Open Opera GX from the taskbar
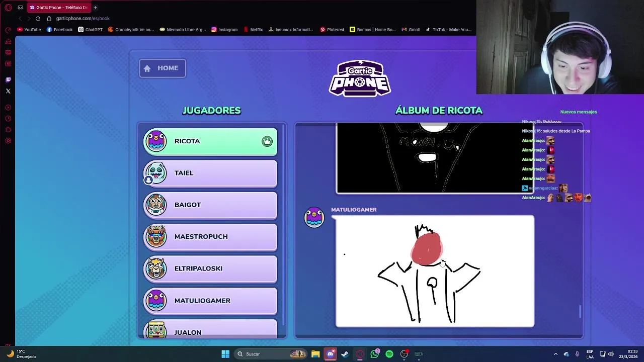 pyautogui.click(x=360, y=354)
